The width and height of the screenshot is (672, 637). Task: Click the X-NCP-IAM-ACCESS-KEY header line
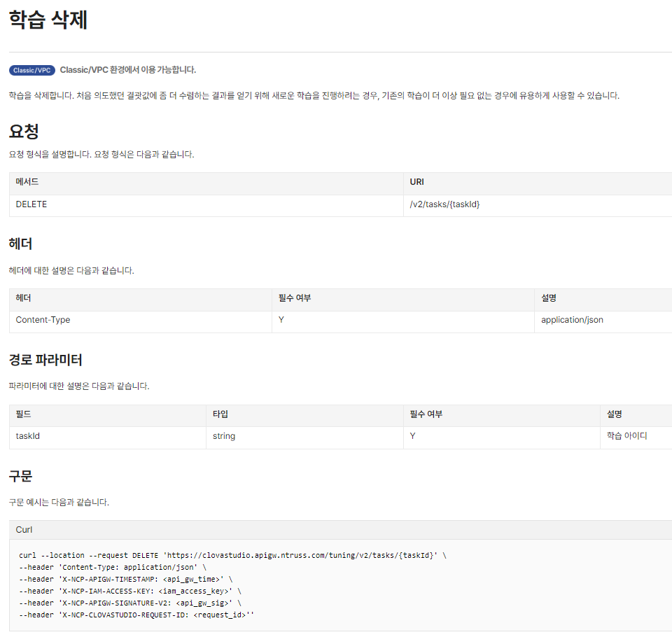[x=130, y=591]
